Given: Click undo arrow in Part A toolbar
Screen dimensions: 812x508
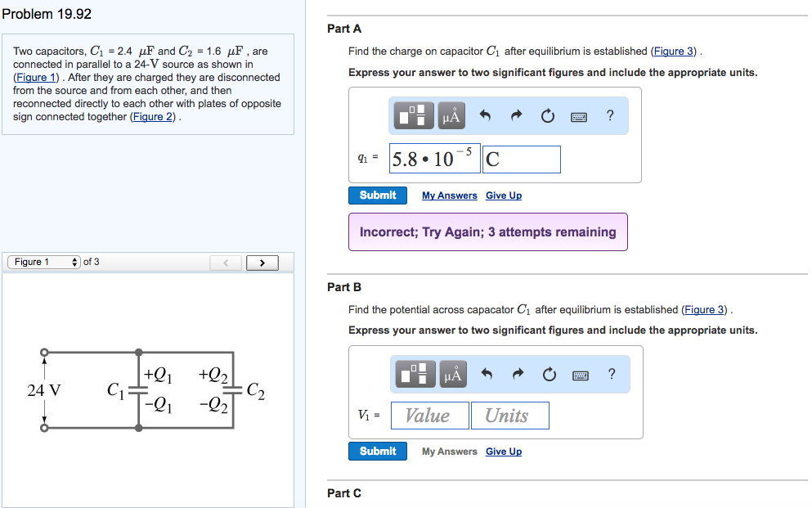Looking at the screenshot, I should [485, 115].
